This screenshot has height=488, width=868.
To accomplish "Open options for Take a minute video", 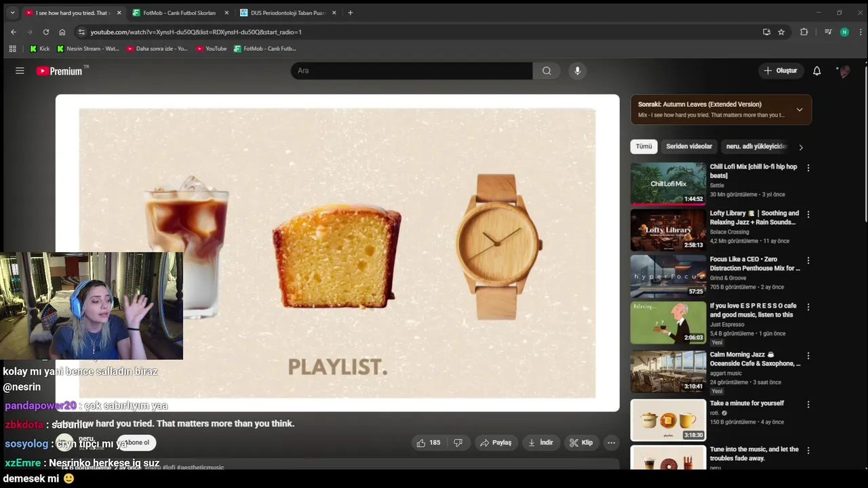I will [x=808, y=404].
